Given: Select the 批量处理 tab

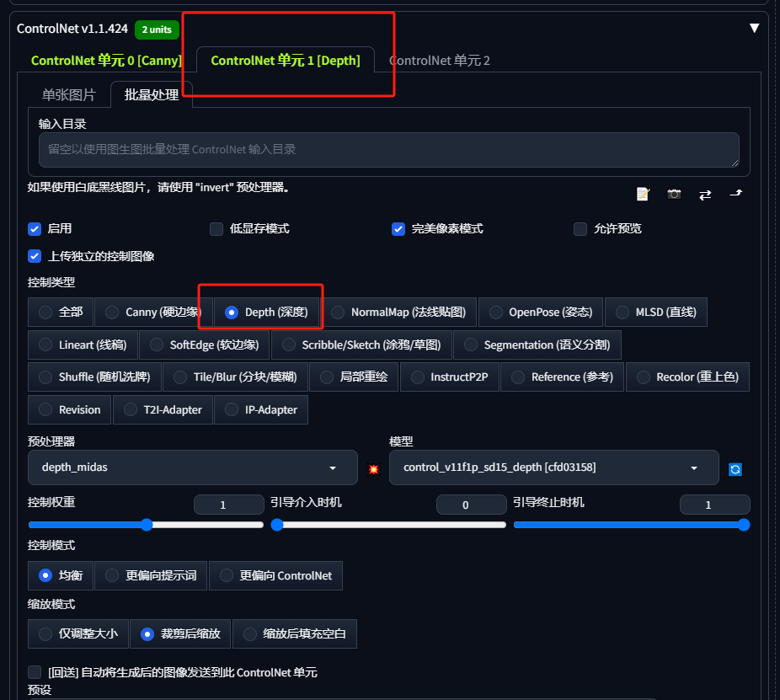Looking at the screenshot, I should tap(152, 94).
